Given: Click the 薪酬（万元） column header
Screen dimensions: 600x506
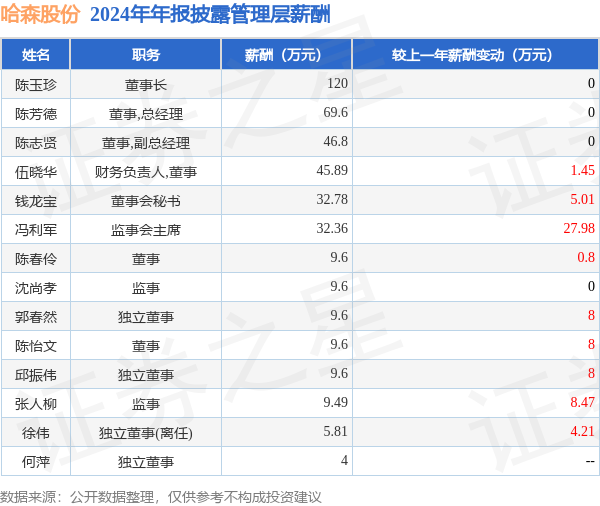Looking at the screenshot, I should 287,55.
